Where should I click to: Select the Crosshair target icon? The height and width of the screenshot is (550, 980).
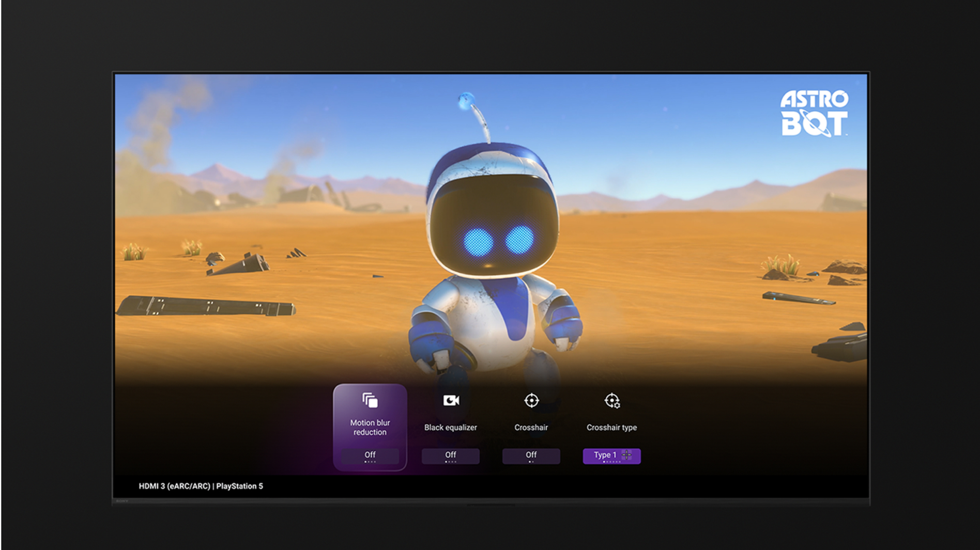pos(531,400)
